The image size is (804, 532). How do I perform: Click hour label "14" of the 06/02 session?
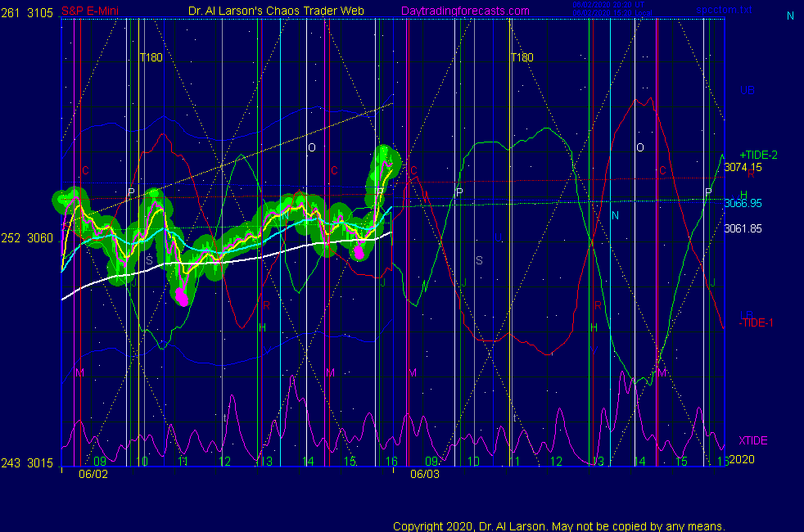click(x=308, y=462)
